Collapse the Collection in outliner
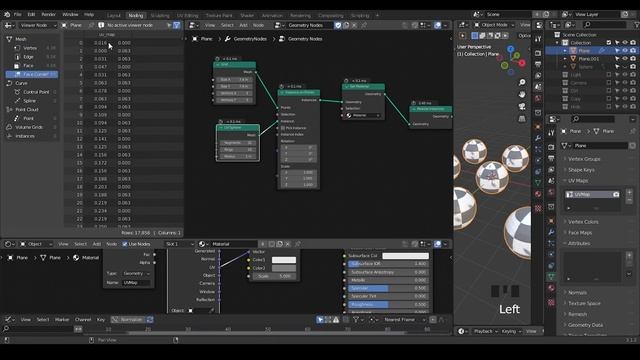The image size is (640, 360). [x=558, y=42]
